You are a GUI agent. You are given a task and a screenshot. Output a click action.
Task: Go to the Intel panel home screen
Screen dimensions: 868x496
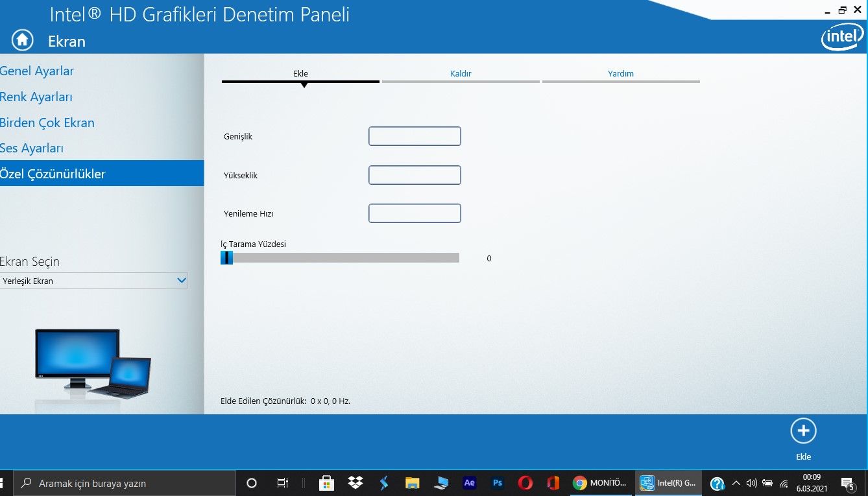point(22,40)
